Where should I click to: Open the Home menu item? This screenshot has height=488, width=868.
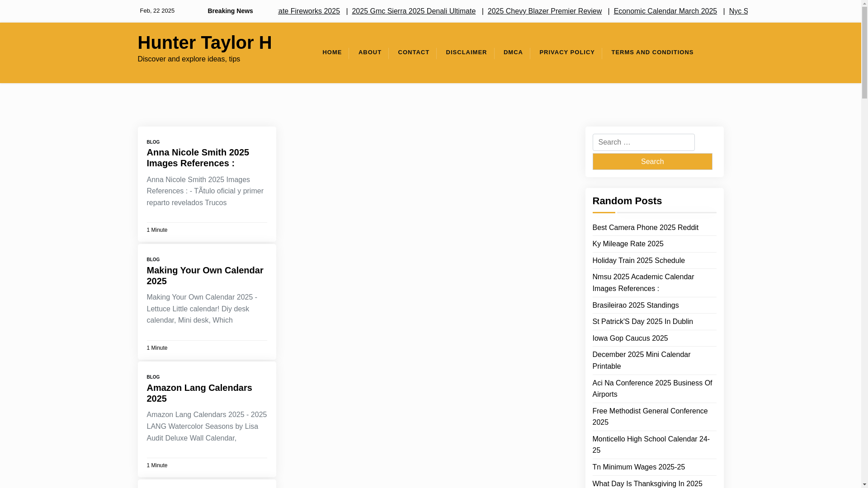[332, 52]
